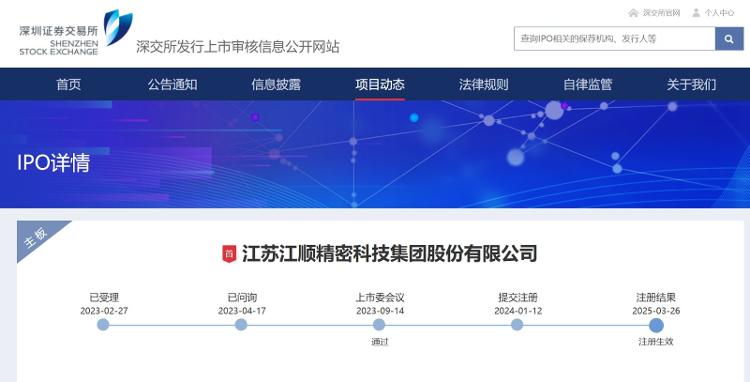Image resolution: width=750 pixels, height=382 pixels.
Task: Open the 法律规则 navigation menu
Action: 484,85
